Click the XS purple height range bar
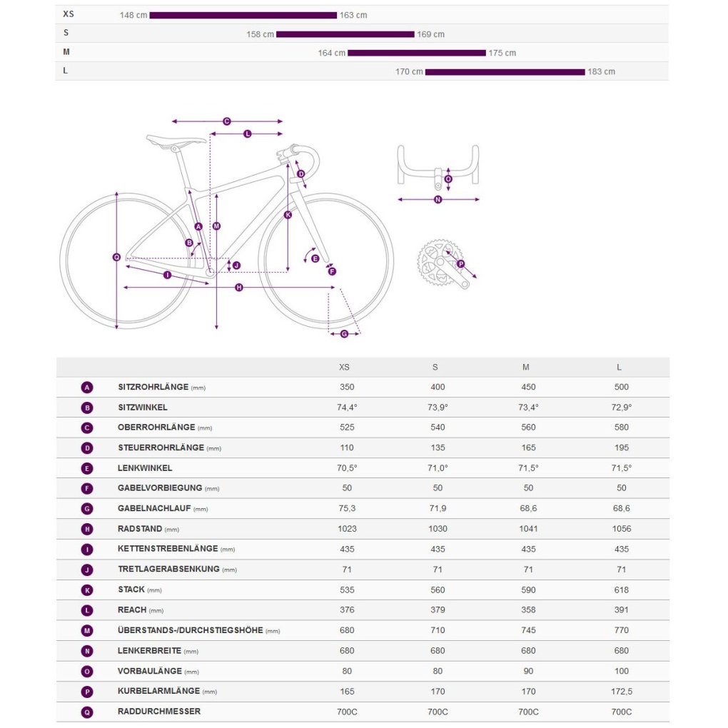The width and height of the screenshot is (728, 728). [243, 15]
